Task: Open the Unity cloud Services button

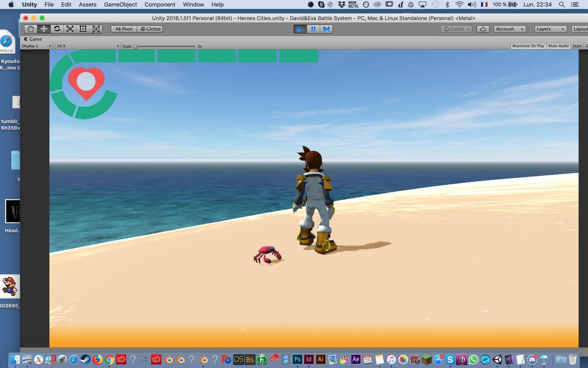Action: (483, 29)
